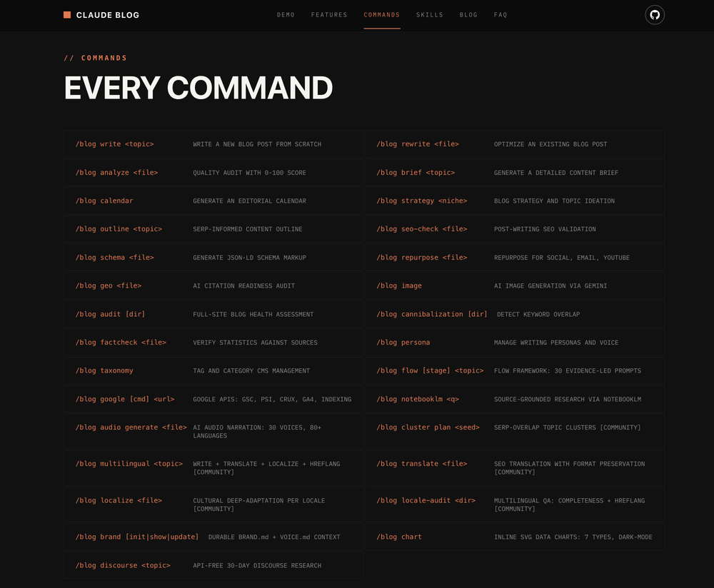714x588 pixels.
Task: Click the /blog write <topic> command
Action: pyautogui.click(x=115, y=144)
